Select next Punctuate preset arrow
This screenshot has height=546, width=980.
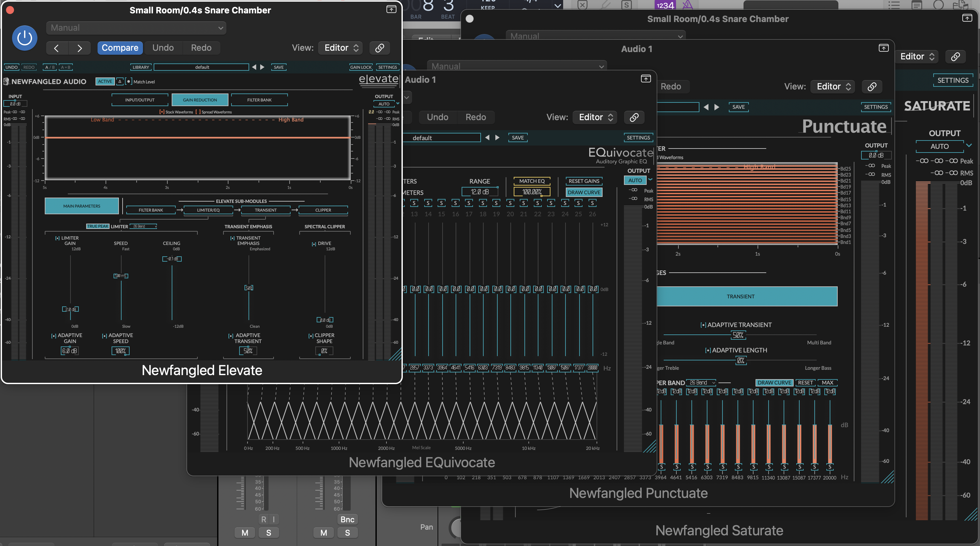point(717,107)
